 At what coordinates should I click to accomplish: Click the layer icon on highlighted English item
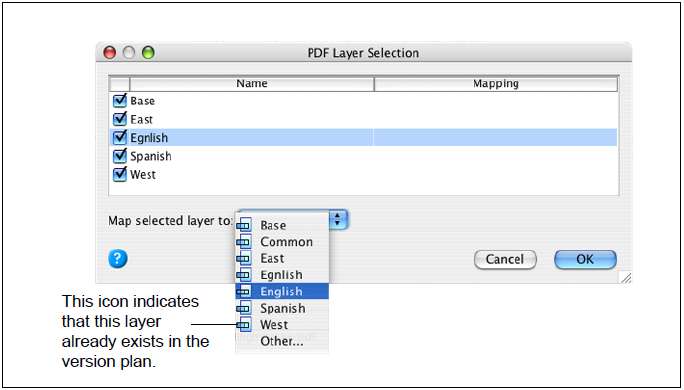pos(244,291)
